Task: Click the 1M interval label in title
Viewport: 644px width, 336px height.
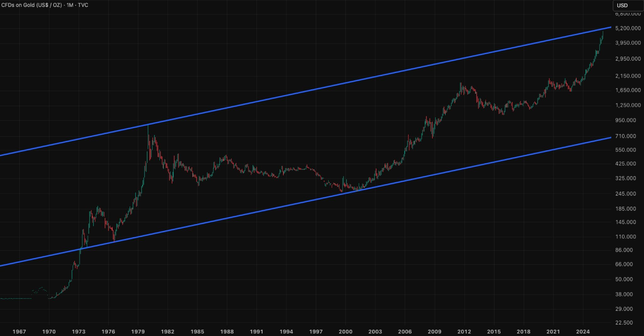Action: pos(69,5)
